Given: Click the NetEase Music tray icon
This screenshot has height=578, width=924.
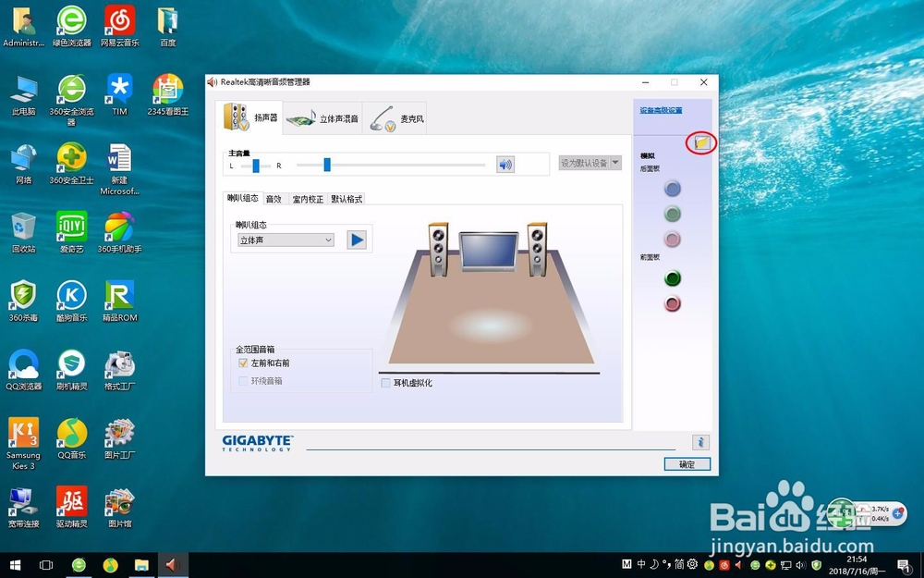Looking at the screenshot, I should pos(724,565).
